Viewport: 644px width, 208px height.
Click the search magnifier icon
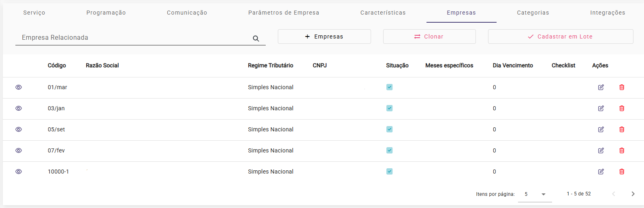[256, 39]
